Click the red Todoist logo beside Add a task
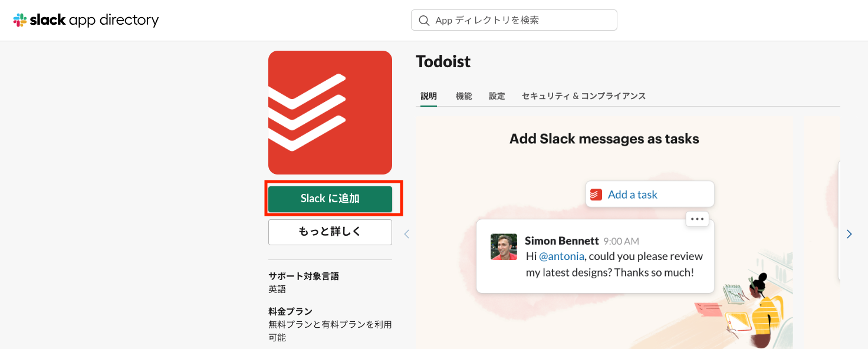This screenshot has width=868, height=349. (x=595, y=194)
